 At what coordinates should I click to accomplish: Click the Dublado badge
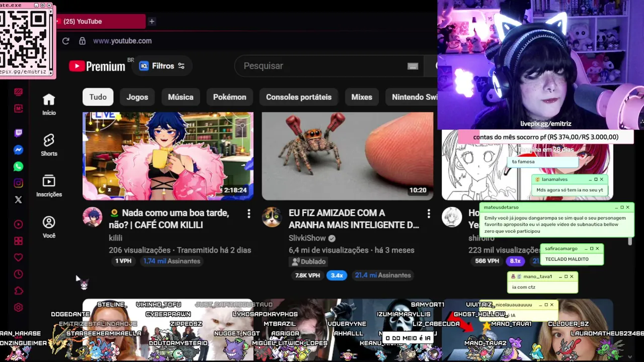[309, 261]
